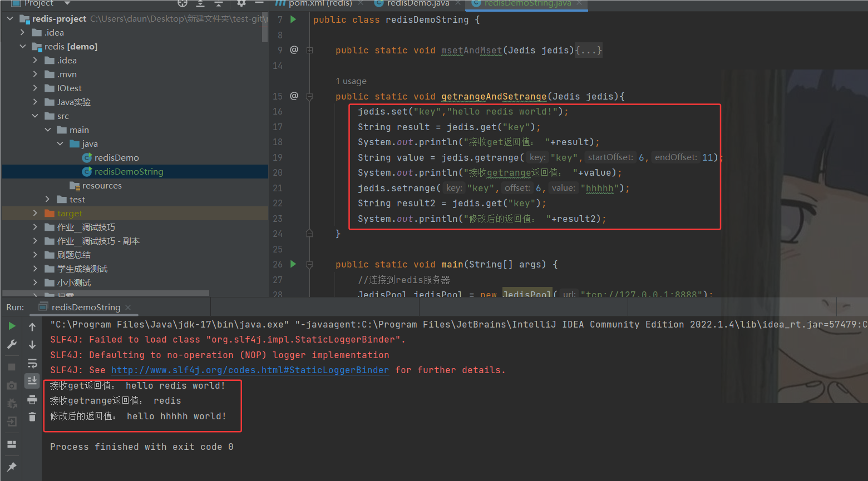Rerun redisDemoString with the green Run arrow
Image resolution: width=868 pixels, height=481 pixels.
click(x=12, y=326)
